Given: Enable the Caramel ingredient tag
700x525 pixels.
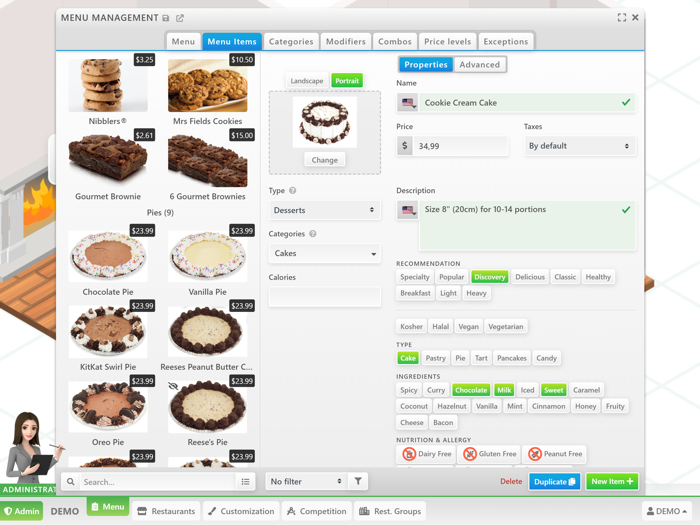Looking at the screenshot, I should [586, 390].
